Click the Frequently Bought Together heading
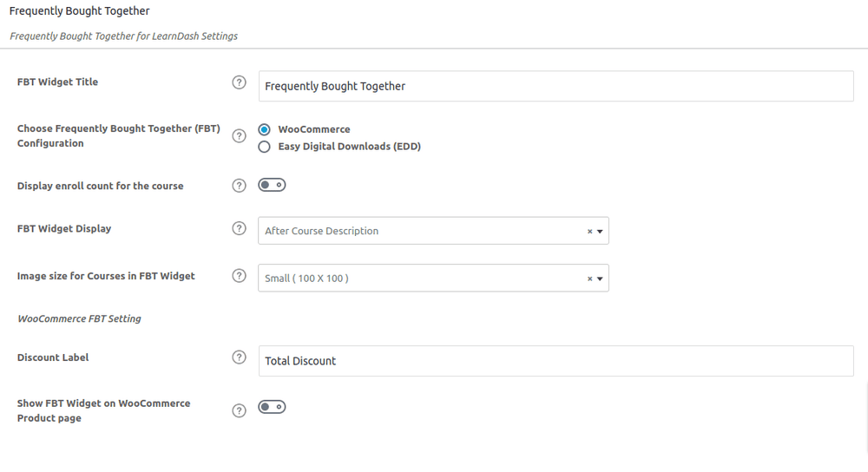868x472 pixels. pos(79,11)
